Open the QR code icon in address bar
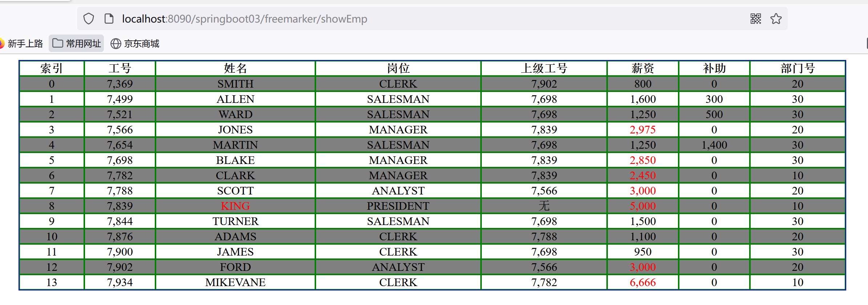868x305 pixels. 756,19
